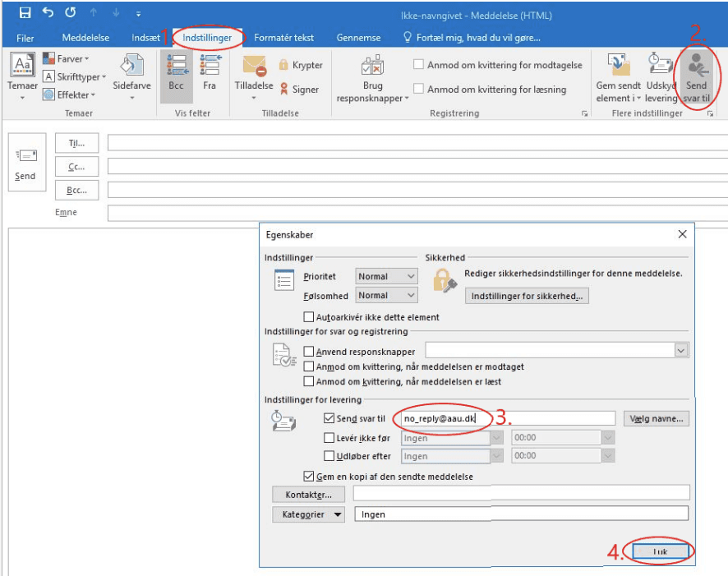The height and width of the screenshot is (576, 728).
Task: Click the Luk button in dialog
Action: coord(659,551)
